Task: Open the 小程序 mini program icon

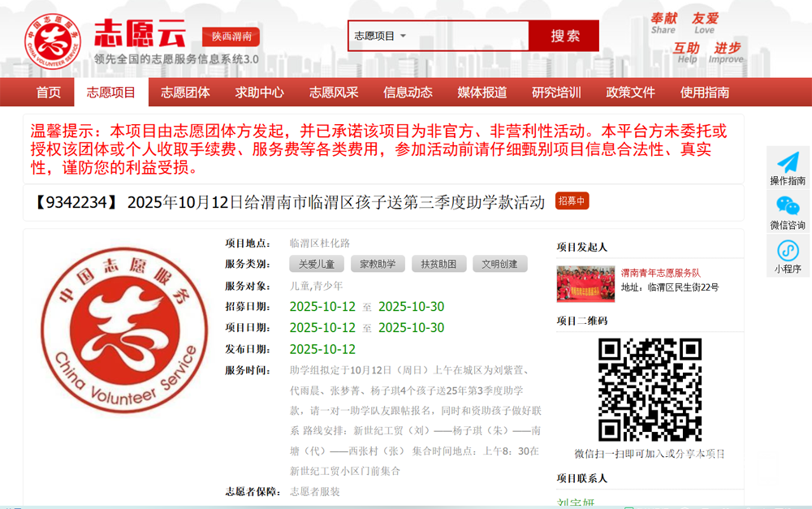Action: click(787, 250)
